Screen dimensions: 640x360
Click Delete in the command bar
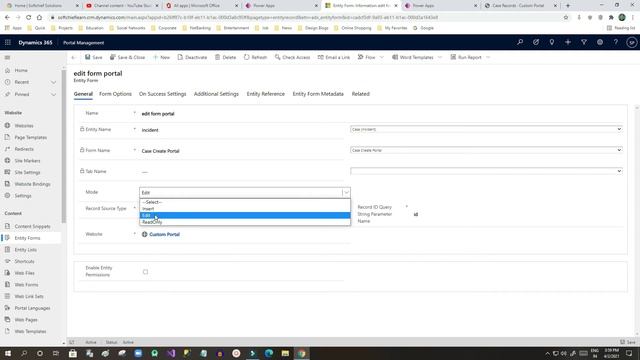pos(225,58)
